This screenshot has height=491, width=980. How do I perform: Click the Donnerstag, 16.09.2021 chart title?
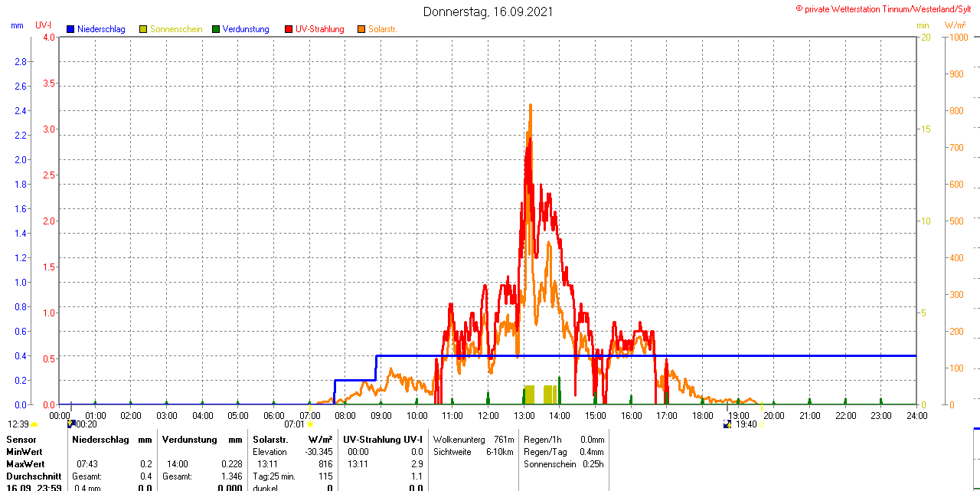pos(488,11)
